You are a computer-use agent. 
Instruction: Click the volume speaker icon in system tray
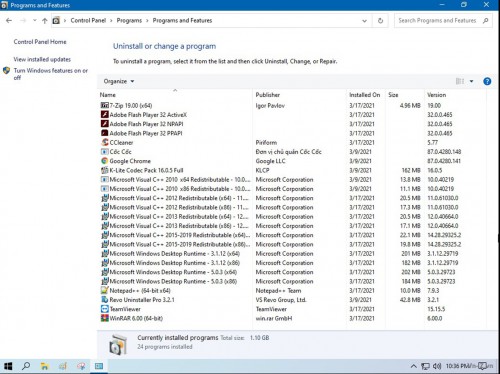(x=437, y=366)
